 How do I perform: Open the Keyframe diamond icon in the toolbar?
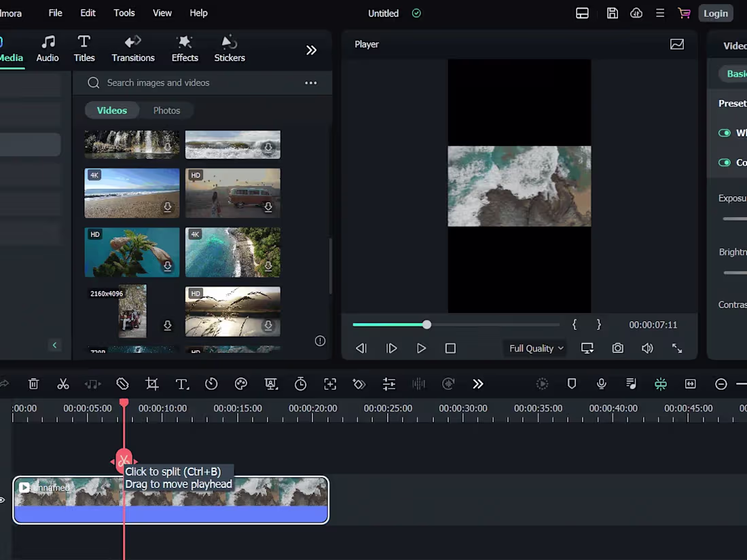[359, 384]
